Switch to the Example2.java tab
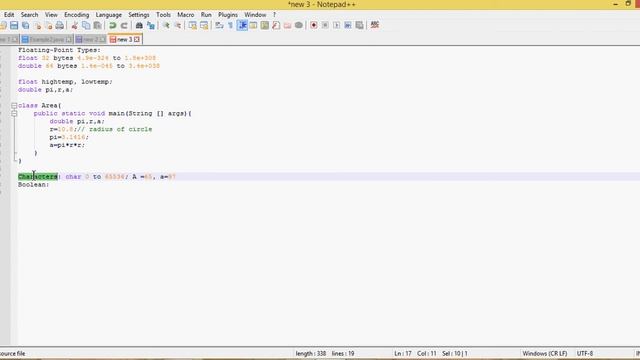Image resolution: width=640 pixels, height=360 pixels. 46,40
